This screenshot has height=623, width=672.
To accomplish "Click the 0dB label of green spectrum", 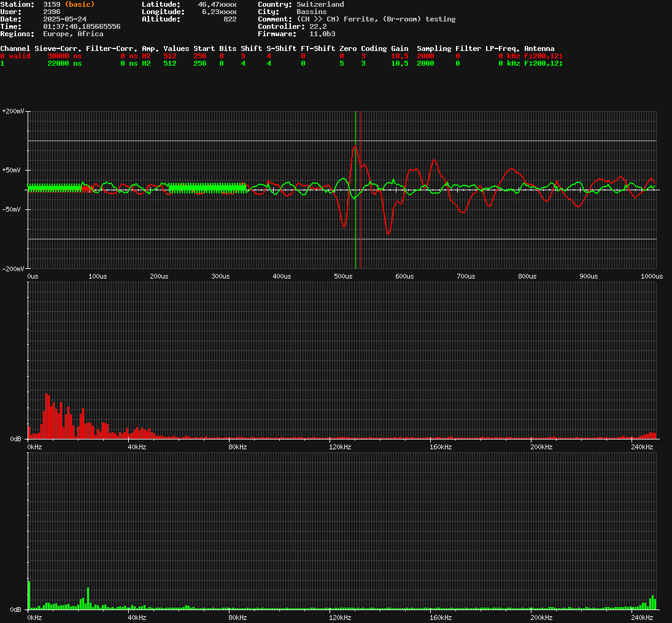I will click(x=15, y=609).
